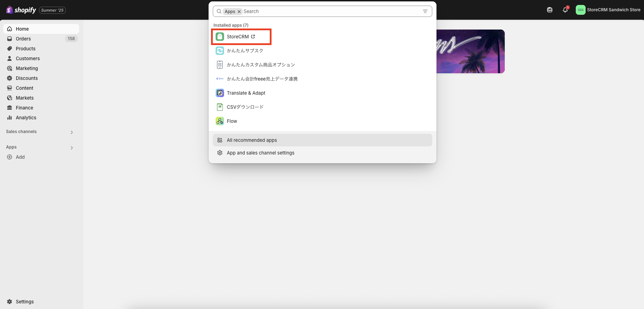Image resolution: width=644 pixels, height=309 pixels.
Task: Click the Shopify logo
Action: coord(21,10)
